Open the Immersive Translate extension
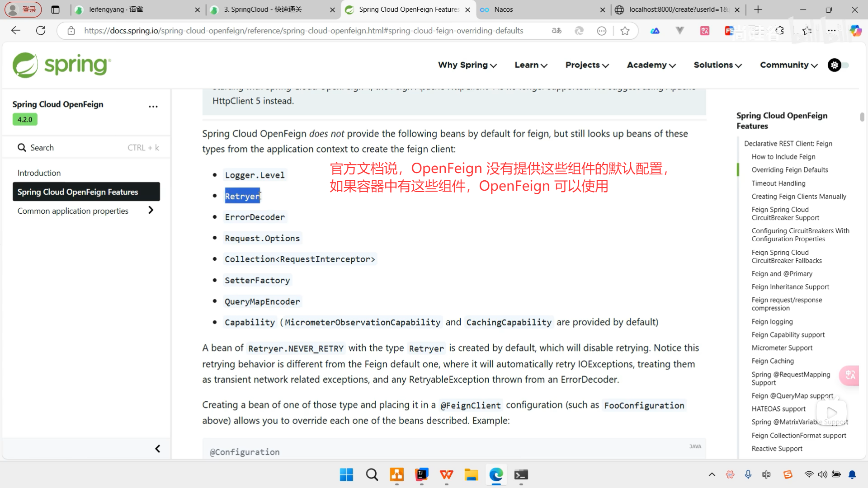This screenshot has height=488, width=868. [705, 31]
